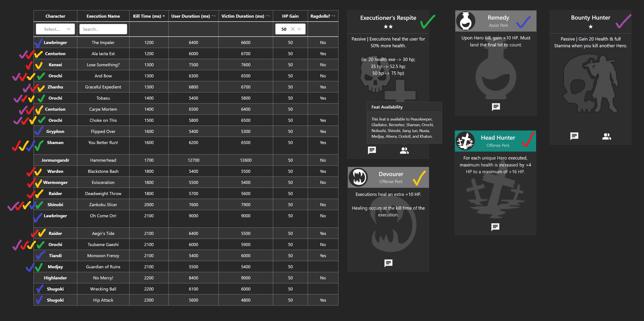This screenshot has height=321, width=644.
Task: Open comment icon on Executioner's Respite card
Action: click(x=372, y=150)
